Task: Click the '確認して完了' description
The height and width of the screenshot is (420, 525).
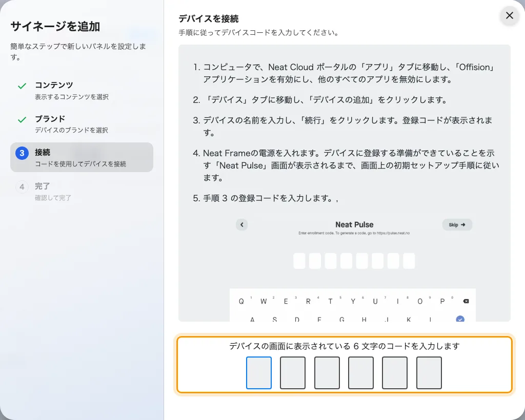Action: [x=53, y=198]
